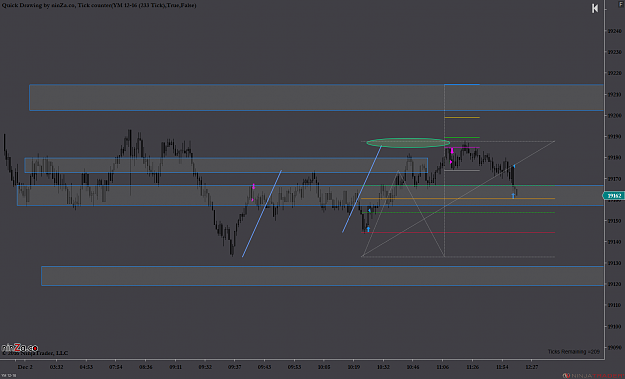This screenshot has height=379, width=625.
Task: Click the 09:43 time axis label
Action: point(264,367)
